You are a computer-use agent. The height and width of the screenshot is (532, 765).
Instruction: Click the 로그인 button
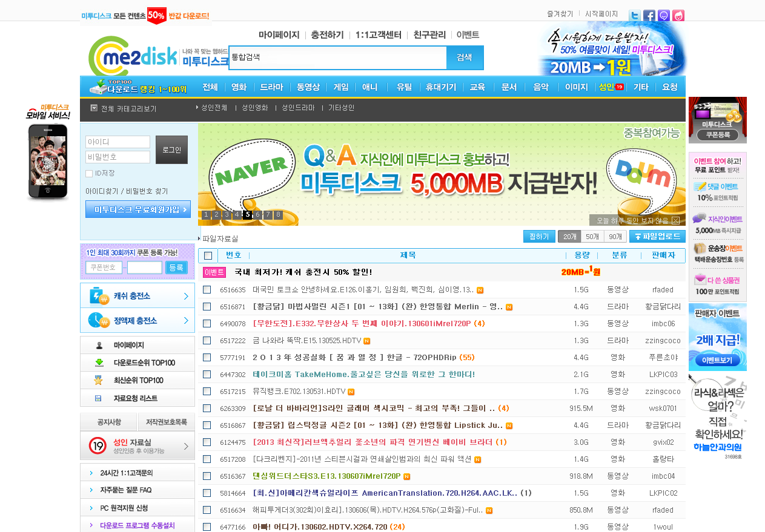171,150
